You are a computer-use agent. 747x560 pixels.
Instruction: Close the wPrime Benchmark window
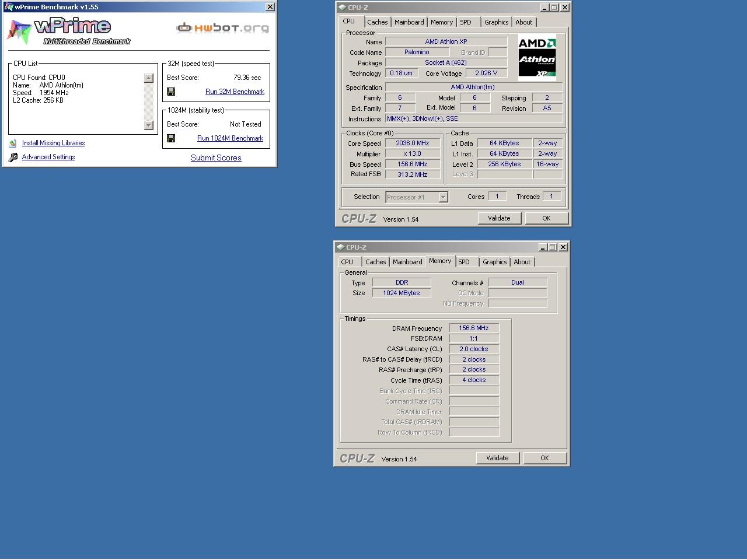click(x=270, y=7)
